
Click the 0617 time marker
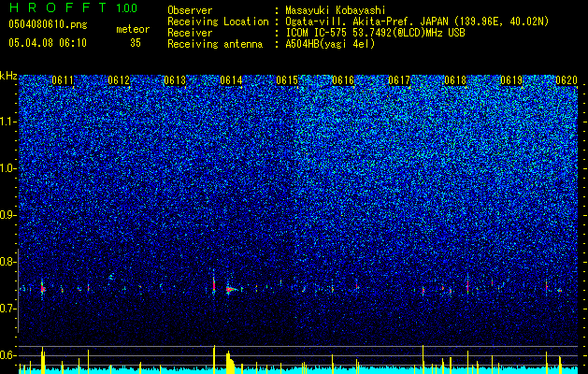coord(399,80)
